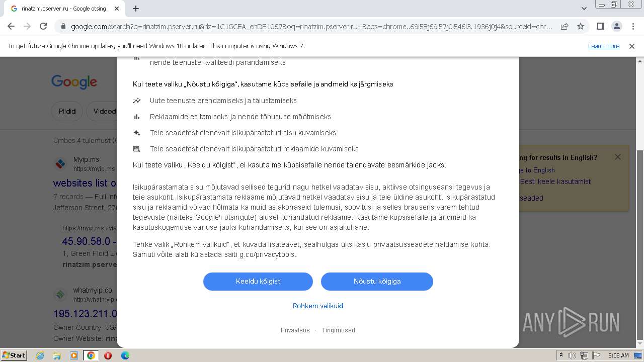Open the Rohkem valikuid link

(x=318, y=306)
